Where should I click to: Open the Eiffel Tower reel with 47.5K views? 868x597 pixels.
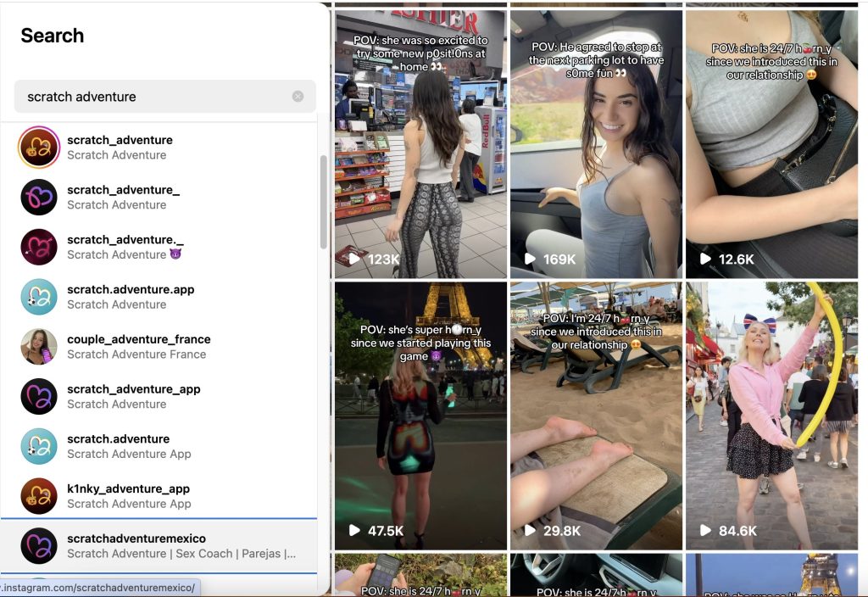tap(420, 416)
